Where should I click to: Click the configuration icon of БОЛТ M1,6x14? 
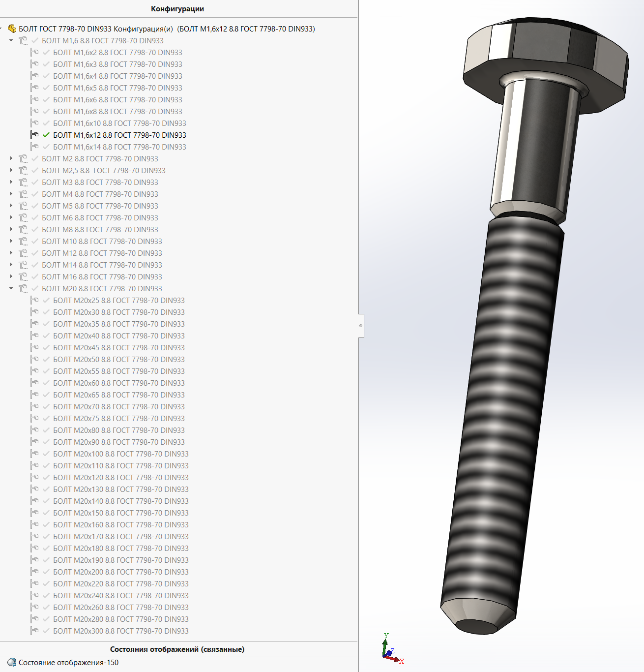[34, 147]
